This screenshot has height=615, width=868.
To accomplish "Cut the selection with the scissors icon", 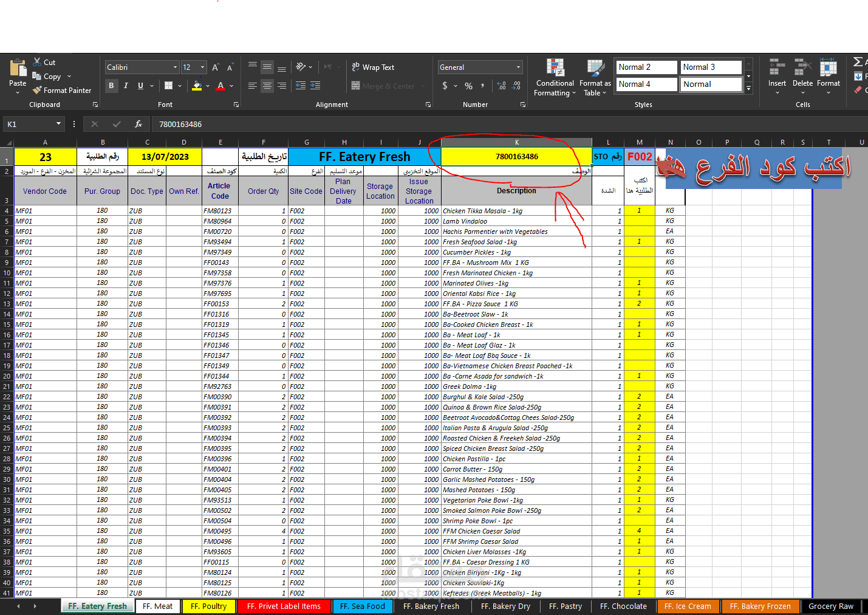I will (x=44, y=62).
